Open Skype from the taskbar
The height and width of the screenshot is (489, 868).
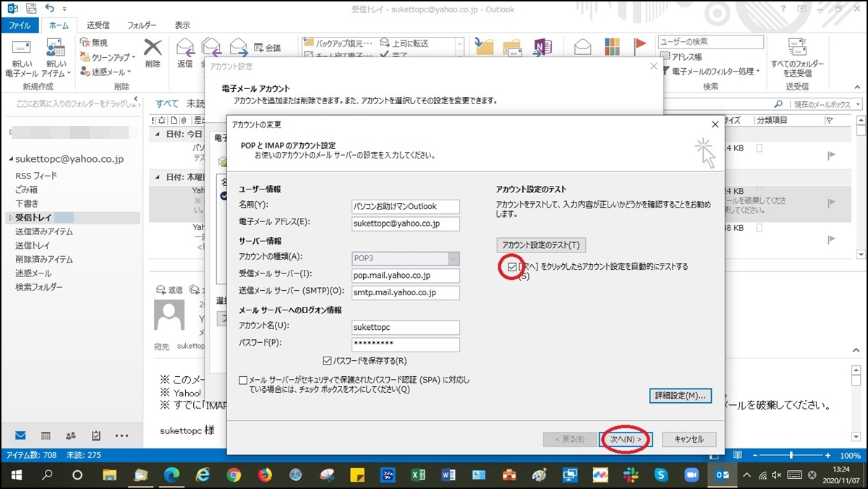pos(660,475)
